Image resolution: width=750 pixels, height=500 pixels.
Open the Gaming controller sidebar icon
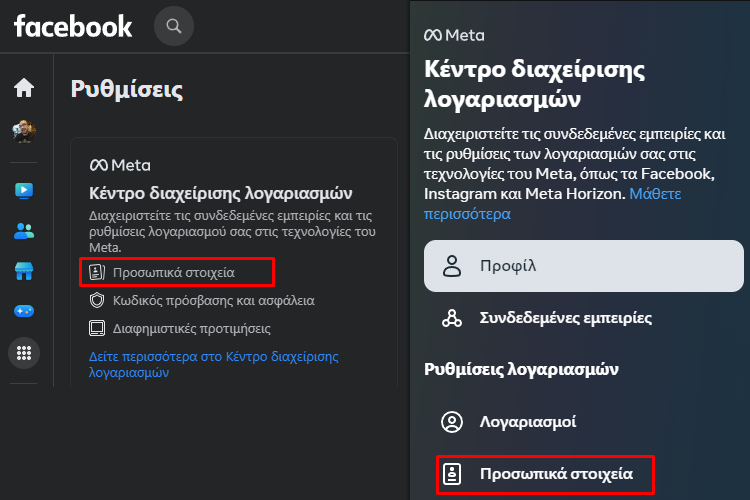click(x=24, y=311)
